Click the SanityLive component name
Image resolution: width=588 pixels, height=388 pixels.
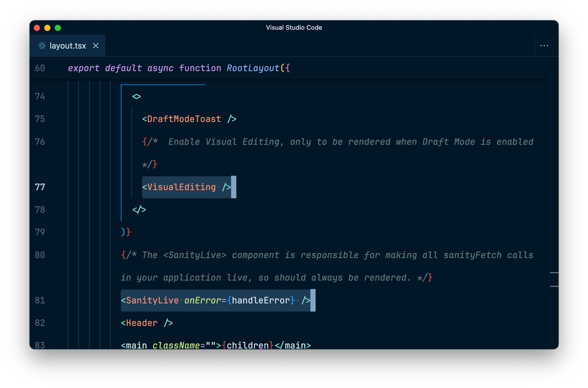pos(152,300)
